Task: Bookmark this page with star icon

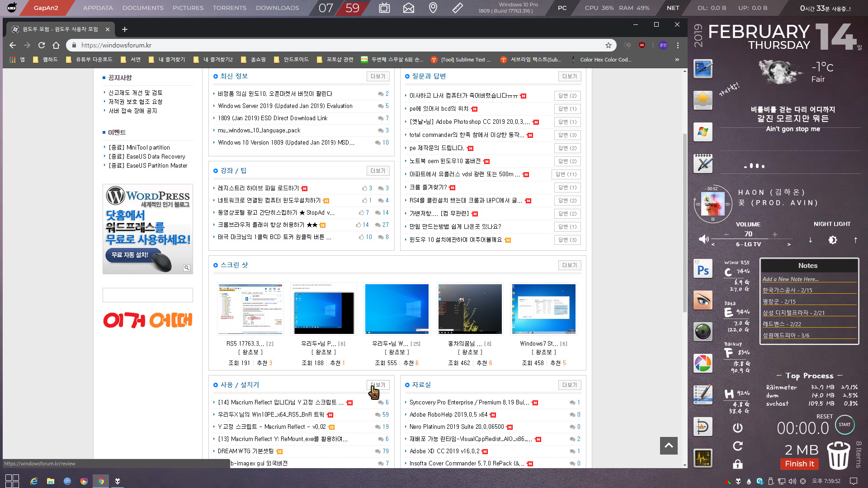Action: coord(609,45)
